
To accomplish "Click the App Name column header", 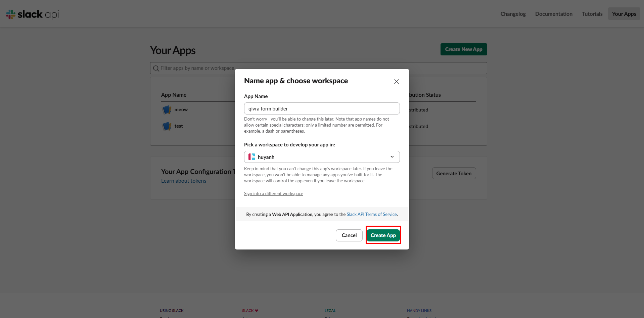I will pos(174,95).
